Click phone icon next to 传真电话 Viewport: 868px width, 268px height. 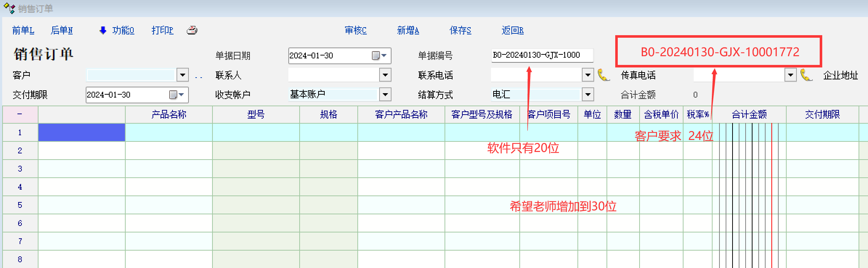(806, 75)
